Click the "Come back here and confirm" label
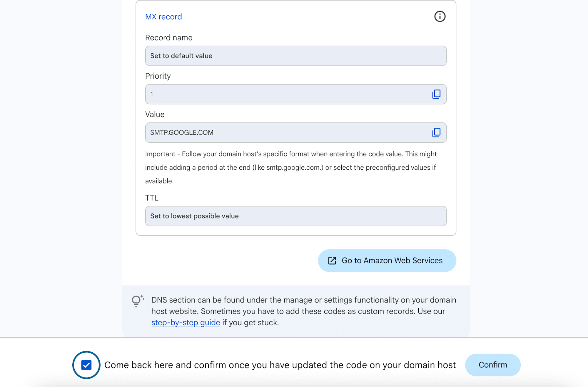Viewport: 588px width, 387px height. pyautogui.click(x=280, y=365)
